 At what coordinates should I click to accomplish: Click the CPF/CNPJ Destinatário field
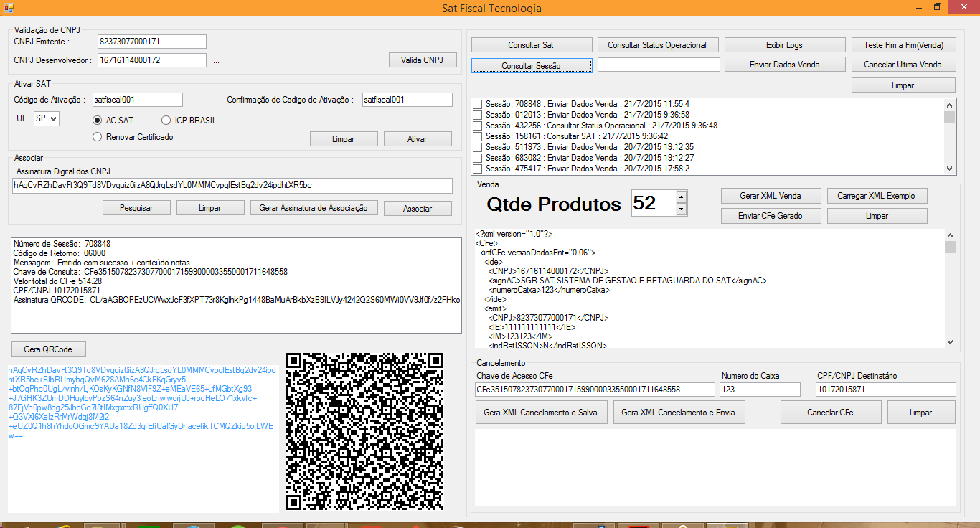(x=886, y=390)
